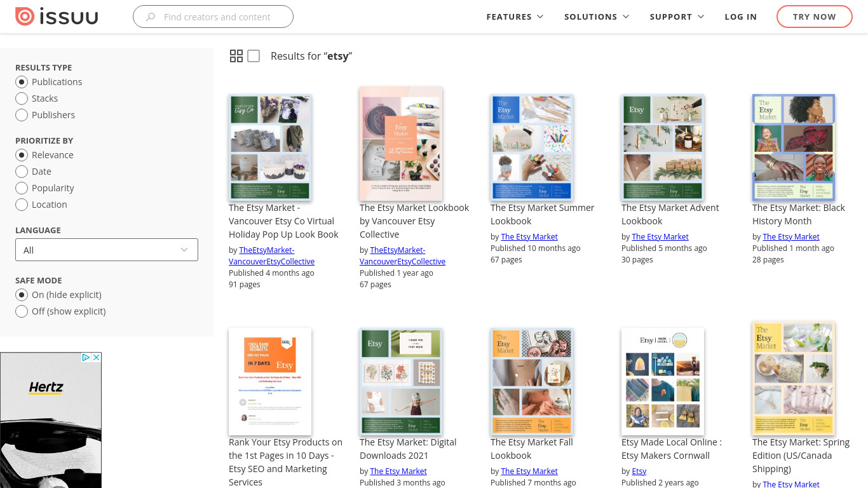Open The Etsy Market author link under Summer Lookbook
Viewport: 868px width, 488px height.
pos(529,236)
